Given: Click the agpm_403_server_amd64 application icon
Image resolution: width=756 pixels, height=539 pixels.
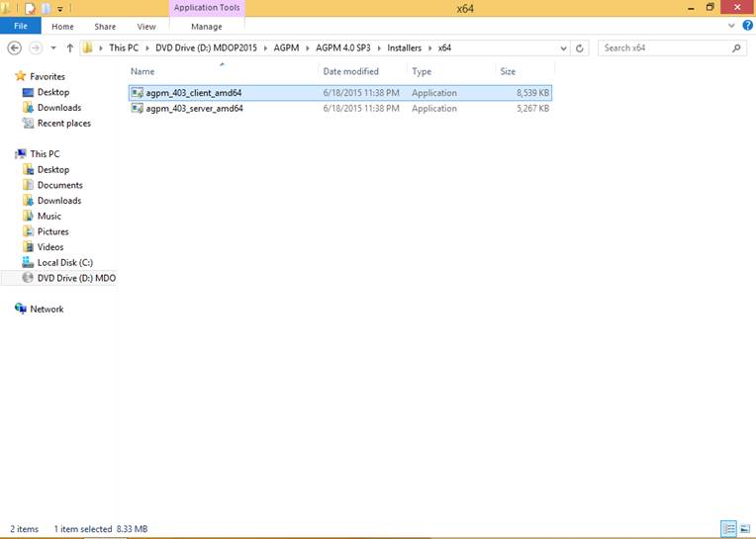Looking at the screenshot, I should (137, 109).
